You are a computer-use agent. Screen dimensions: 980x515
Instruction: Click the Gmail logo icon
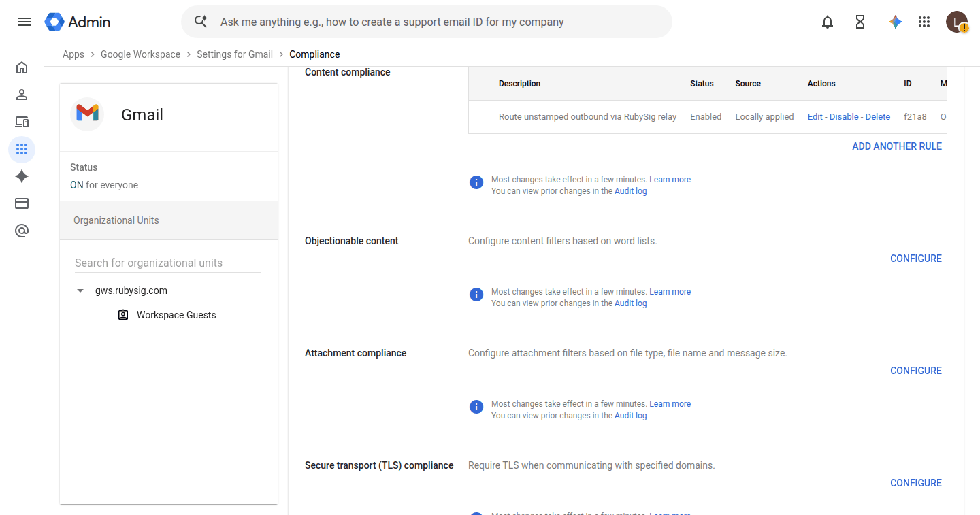click(x=87, y=114)
